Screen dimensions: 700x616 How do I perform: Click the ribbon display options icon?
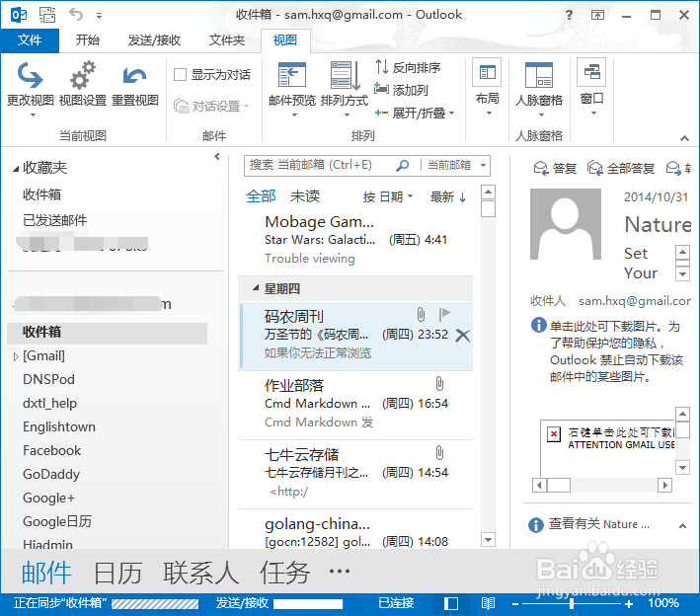pyautogui.click(x=597, y=15)
